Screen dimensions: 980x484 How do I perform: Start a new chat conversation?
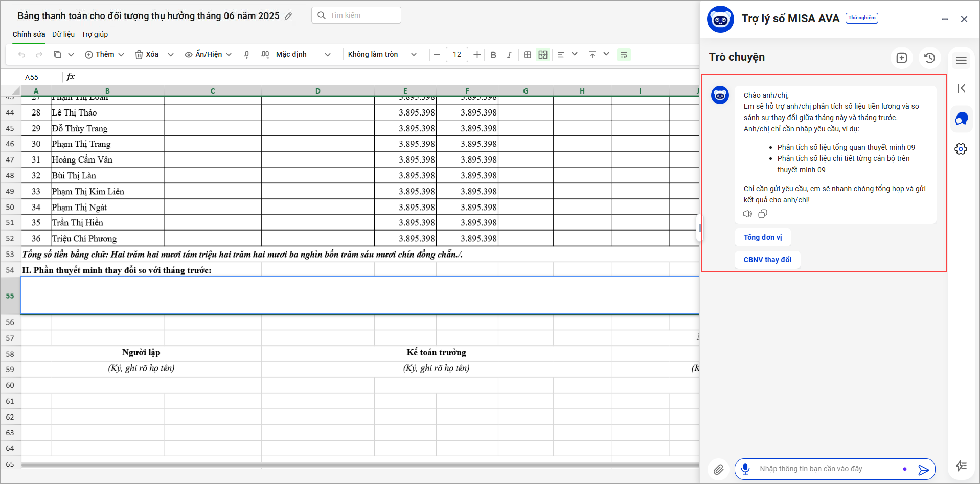(901, 58)
